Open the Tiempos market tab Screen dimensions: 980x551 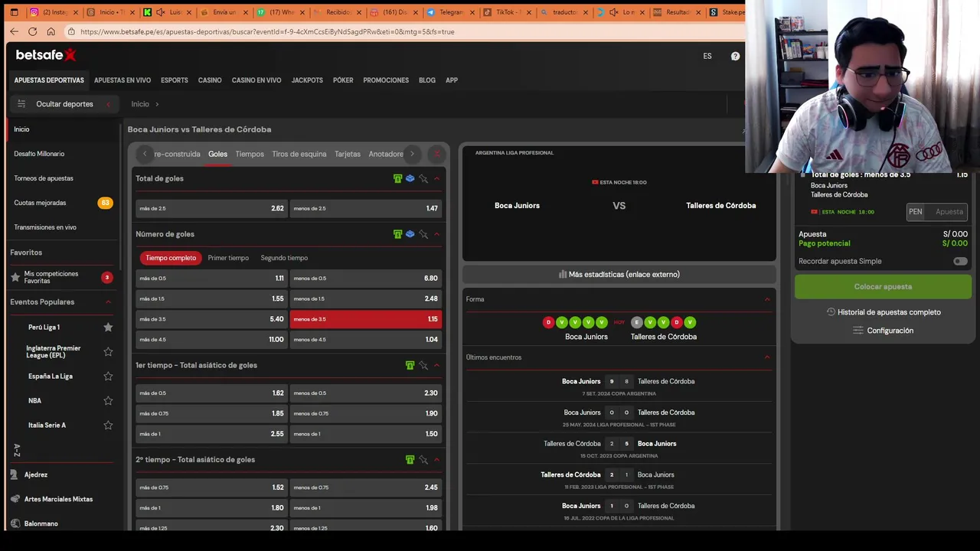coord(250,154)
